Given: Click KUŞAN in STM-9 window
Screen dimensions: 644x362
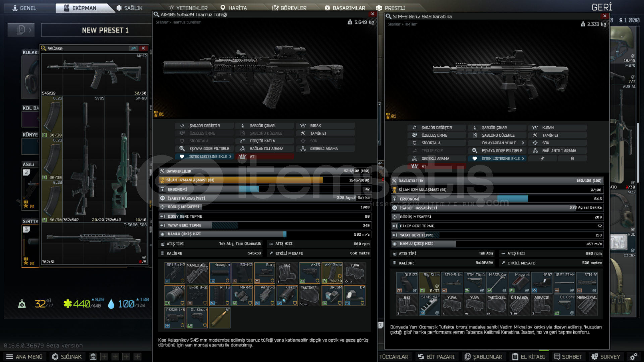Looking at the screenshot, I should (x=557, y=128).
